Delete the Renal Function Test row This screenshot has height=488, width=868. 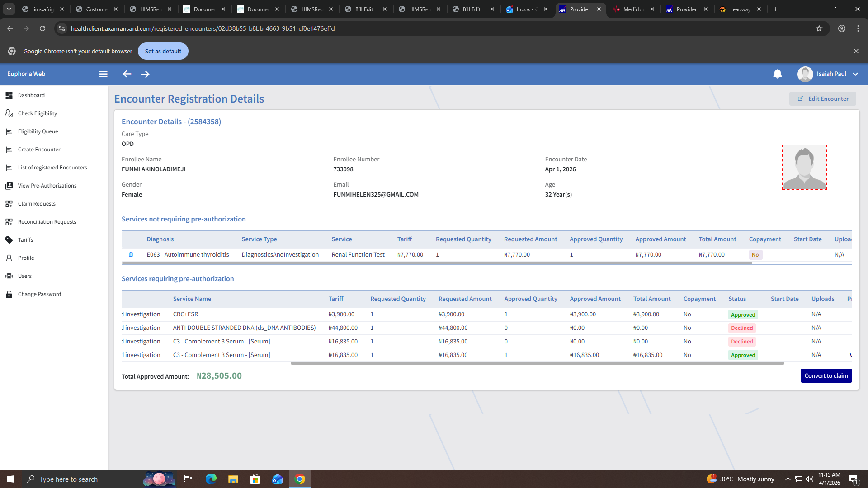(131, 254)
